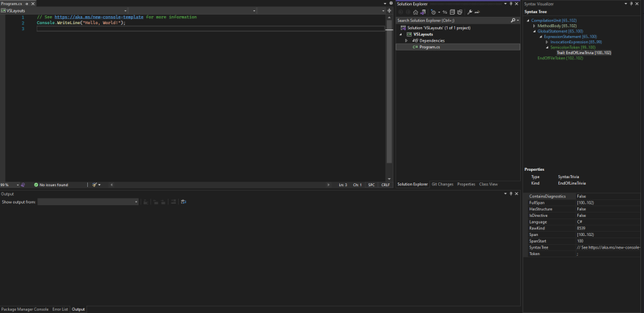Click Preview Selected Items icon in Solution Explorer

click(477, 12)
